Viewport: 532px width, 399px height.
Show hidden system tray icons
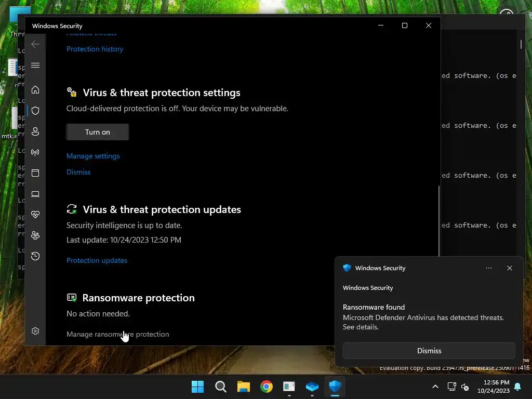(435, 387)
